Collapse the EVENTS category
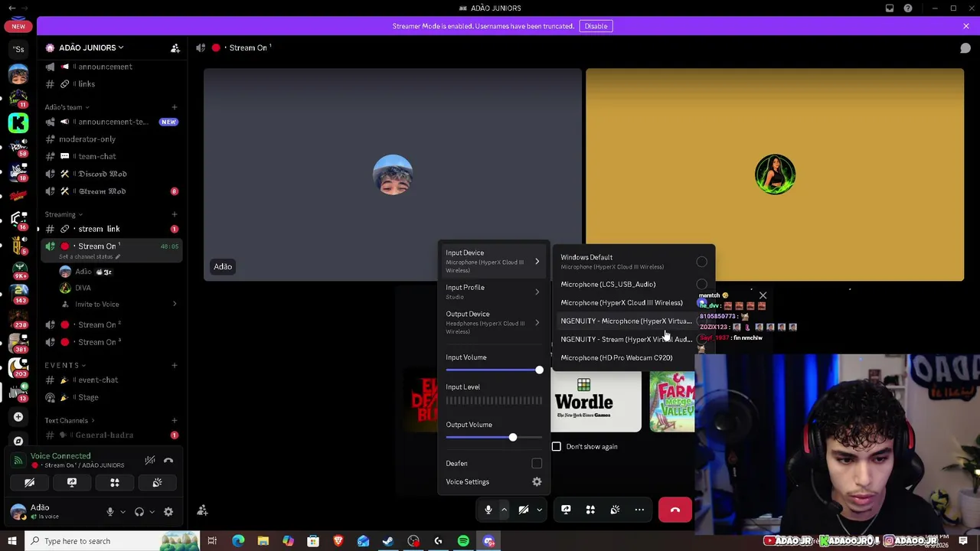Image resolution: width=980 pixels, height=551 pixels. pyautogui.click(x=65, y=365)
